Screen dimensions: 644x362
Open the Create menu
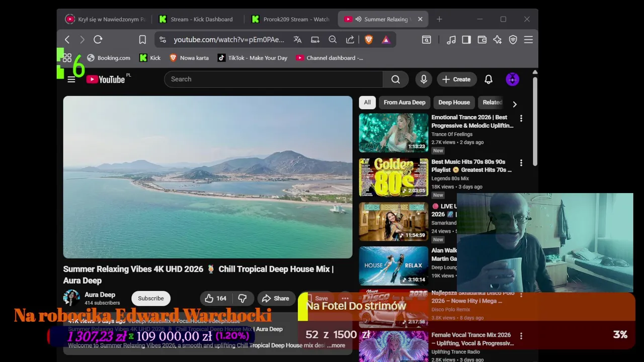[x=456, y=79]
